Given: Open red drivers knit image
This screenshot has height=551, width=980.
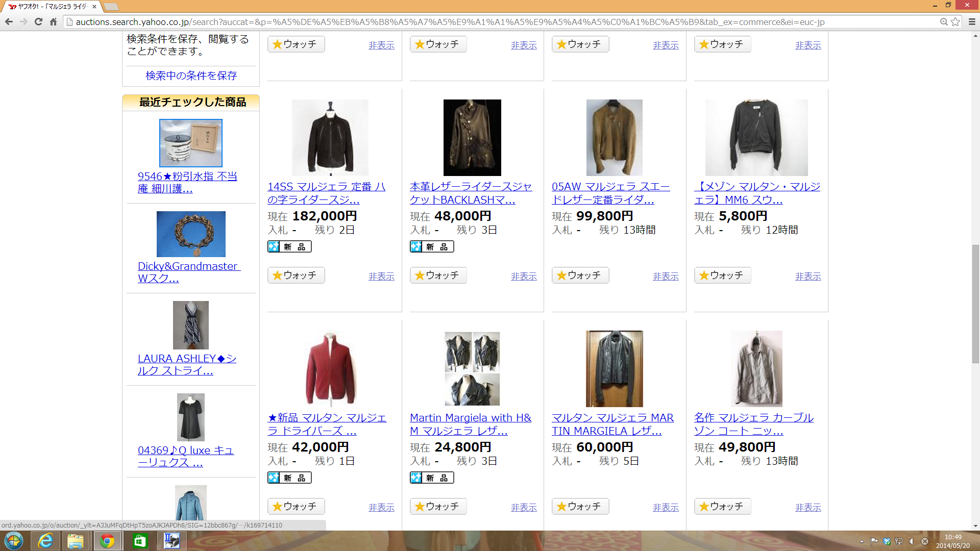Looking at the screenshot, I should 330,369.
